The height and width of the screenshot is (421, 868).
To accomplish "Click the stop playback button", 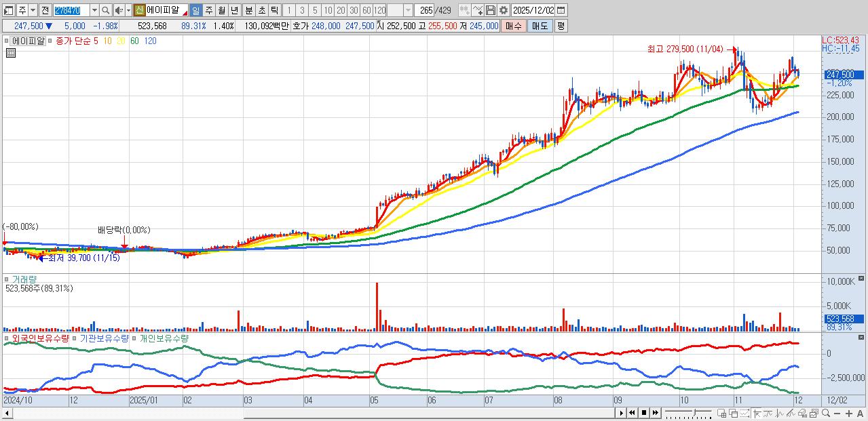I will click(x=644, y=413).
